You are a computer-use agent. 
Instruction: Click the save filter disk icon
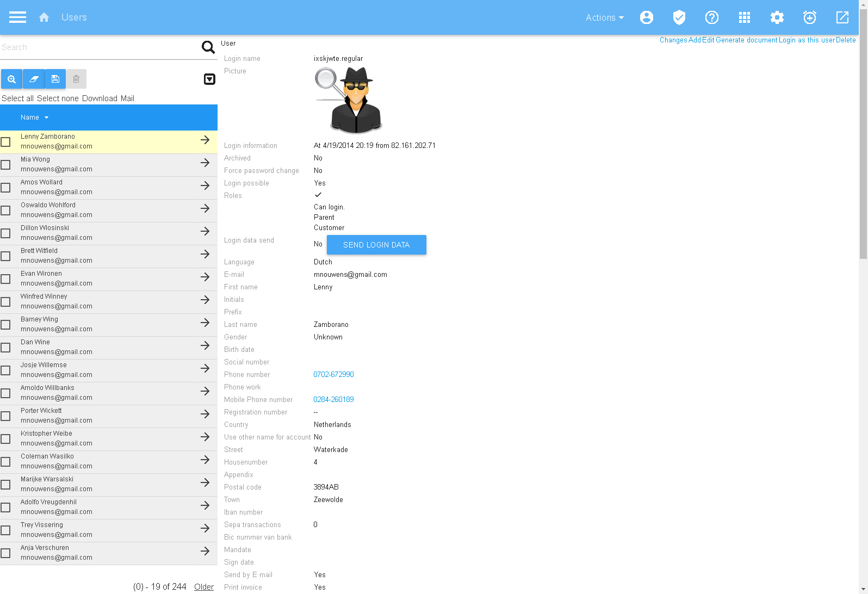pyautogui.click(x=55, y=79)
